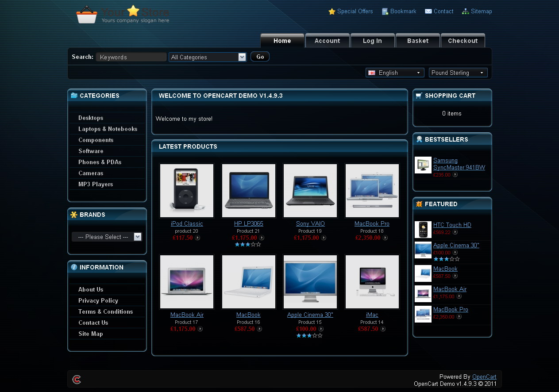This screenshot has height=392, width=559.
Task: Click the Special Offers star icon
Action: [x=332, y=12]
